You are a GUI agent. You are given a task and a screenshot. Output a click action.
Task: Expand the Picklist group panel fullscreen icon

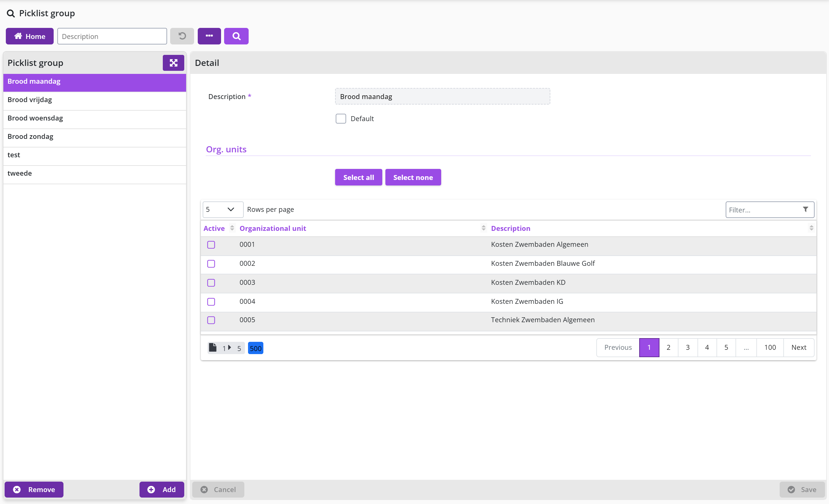(x=173, y=63)
